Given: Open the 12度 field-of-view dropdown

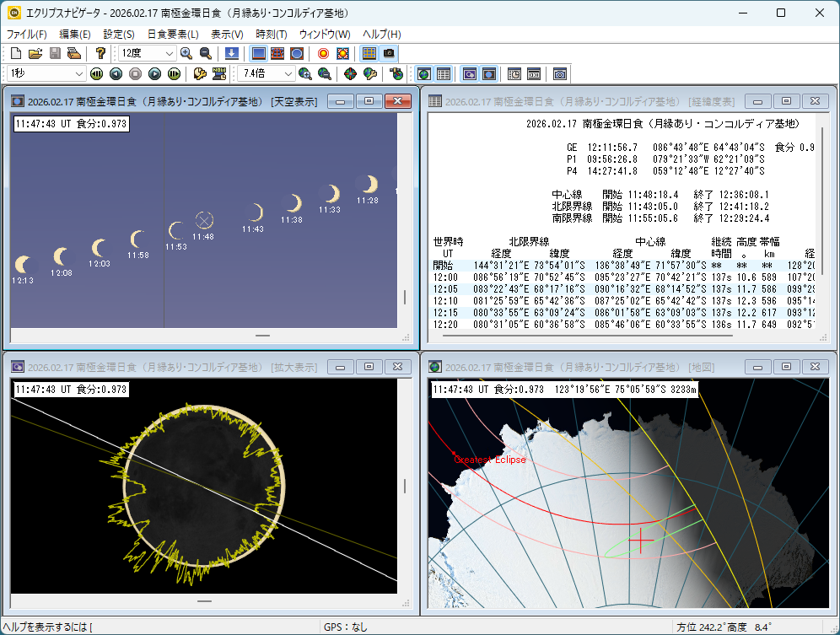Looking at the screenshot, I should (x=169, y=53).
